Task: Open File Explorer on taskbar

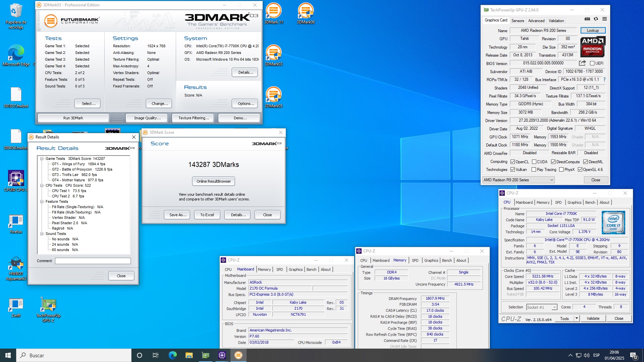Action: tap(189, 355)
